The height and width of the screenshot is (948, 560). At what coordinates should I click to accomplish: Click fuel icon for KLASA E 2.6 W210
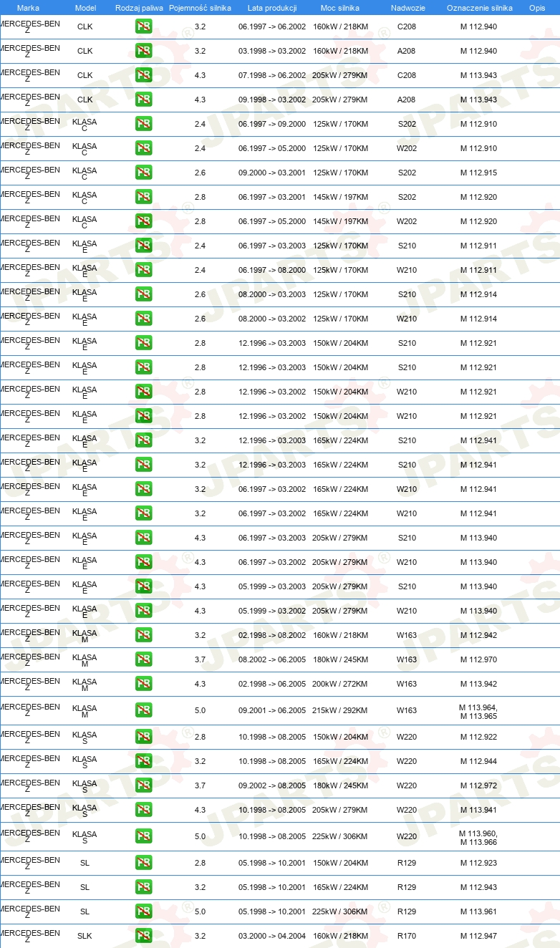(144, 319)
